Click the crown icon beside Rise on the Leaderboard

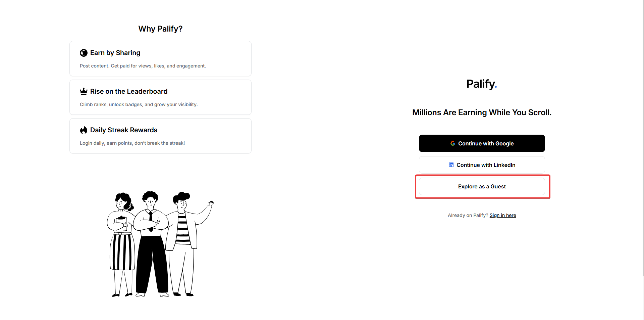[84, 91]
